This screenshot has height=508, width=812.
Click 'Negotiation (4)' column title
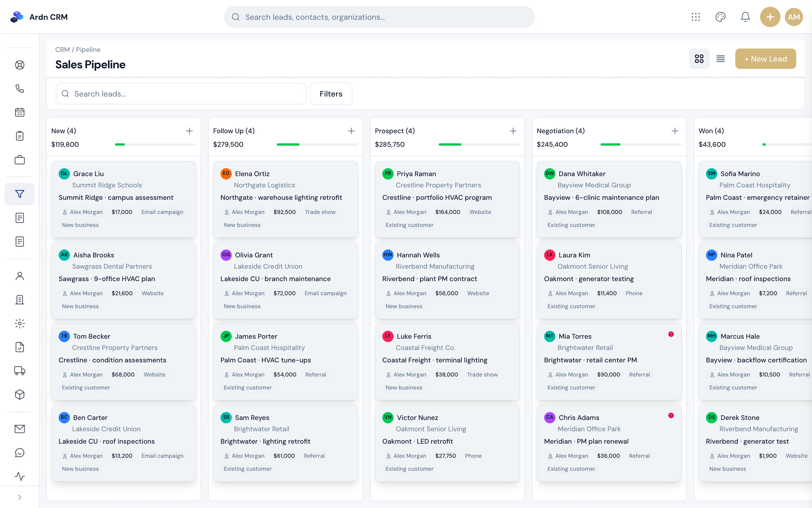pyautogui.click(x=561, y=131)
